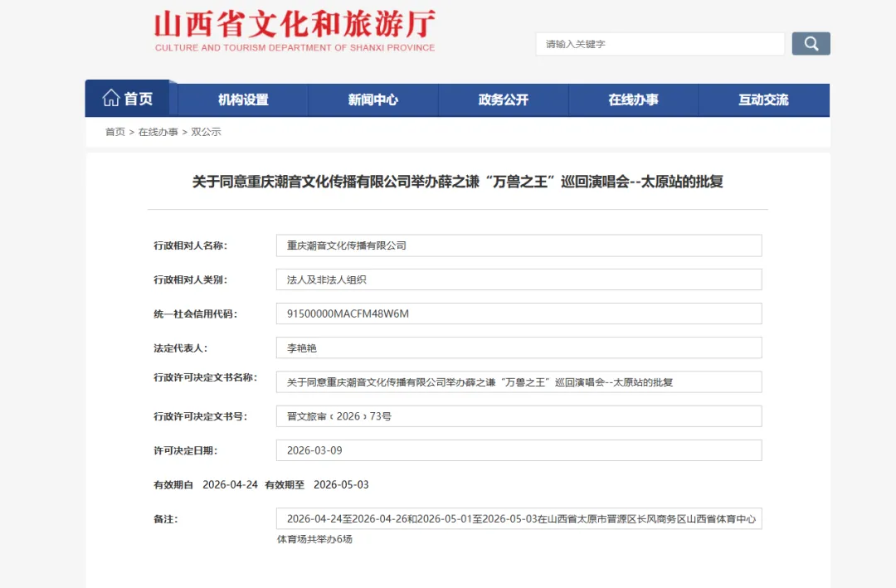Click the 行政许可决定文书名称 label
The height and width of the screenshot is (588, 896).
coord(205,377)
